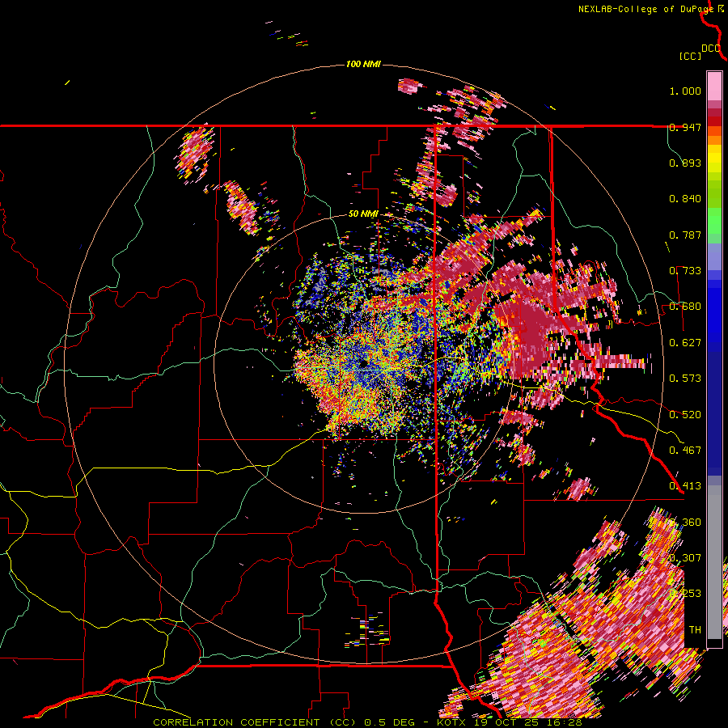Click the 0.733 color scale value
The image size is (728, 728).
click(x=685, y=271)
